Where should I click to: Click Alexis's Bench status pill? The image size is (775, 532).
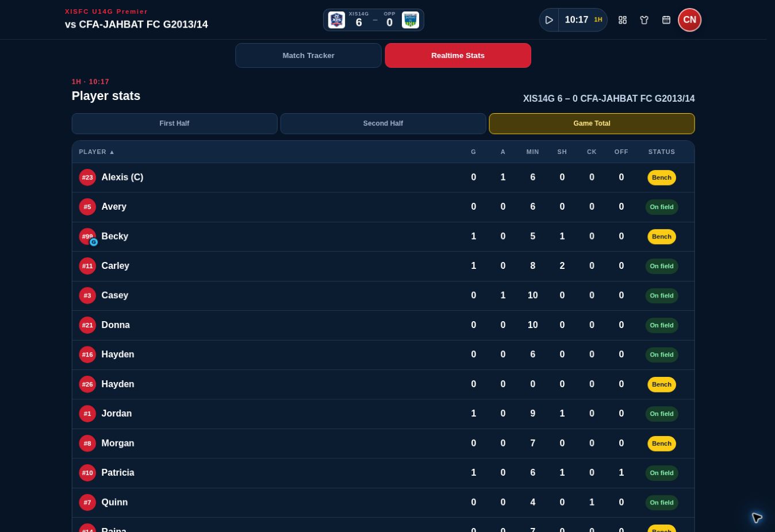tap(662, 178)
